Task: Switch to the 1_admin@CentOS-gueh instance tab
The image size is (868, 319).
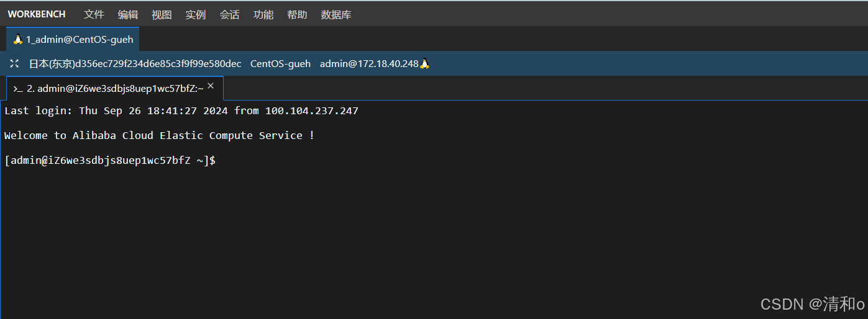Action: [73, 39]
